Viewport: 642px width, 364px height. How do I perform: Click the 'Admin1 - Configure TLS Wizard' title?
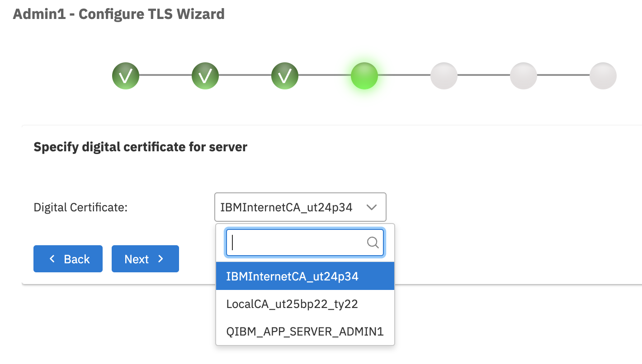coord(119,14)
